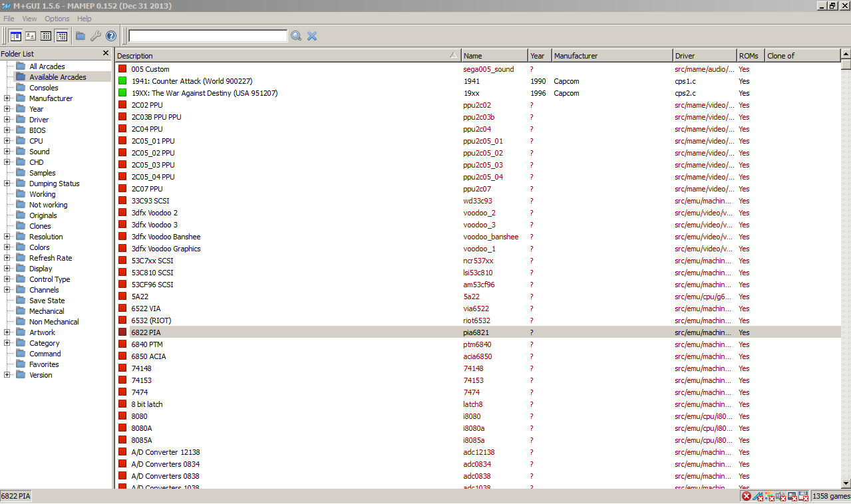Open the View menu

click(x=29, y=19)
